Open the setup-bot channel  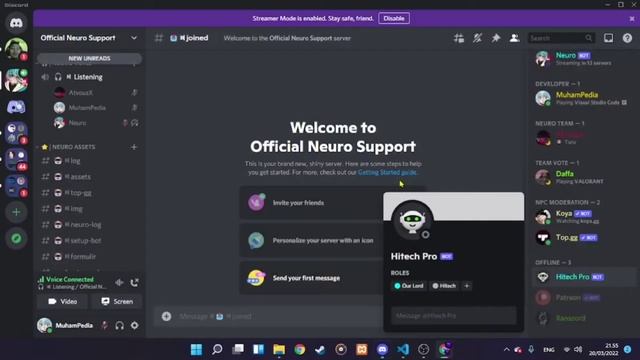89,240
